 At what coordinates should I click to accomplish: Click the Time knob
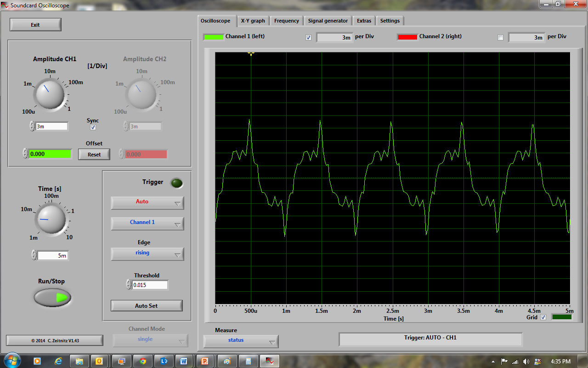[x=51, y=220]
